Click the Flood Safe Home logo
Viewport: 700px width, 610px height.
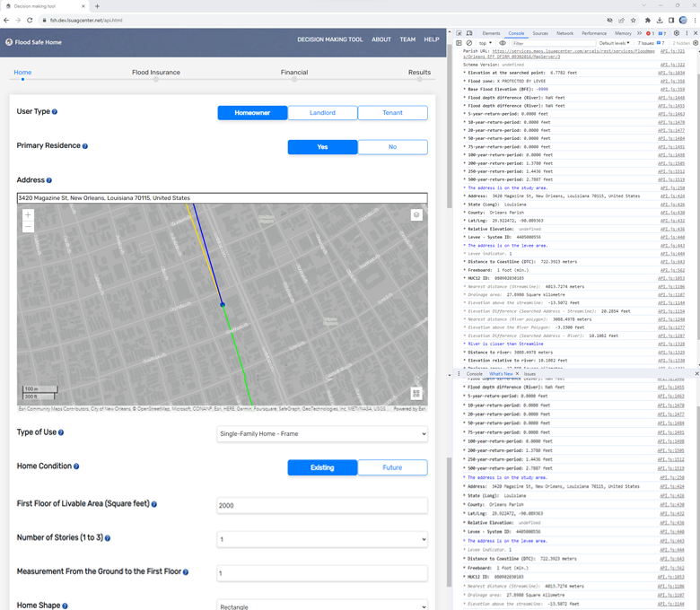[33, 42]
